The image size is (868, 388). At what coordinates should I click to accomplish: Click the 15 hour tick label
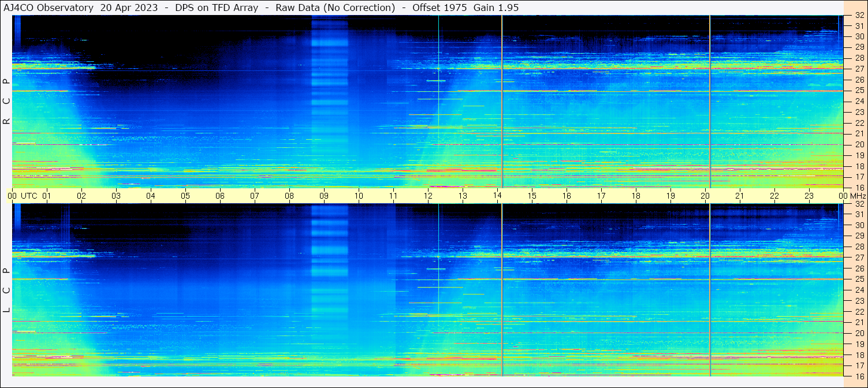click(x=532, y=196)
